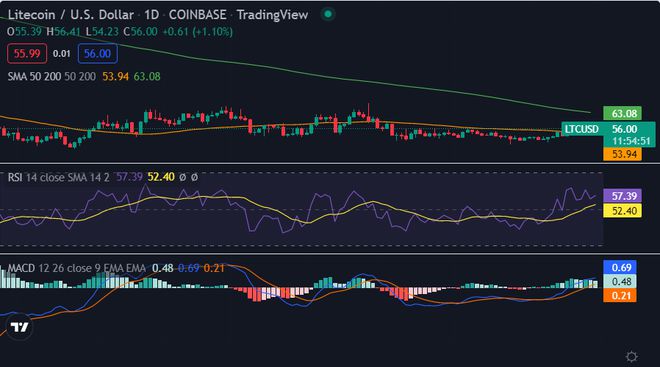The height and width of the screenshot is (367, 660).
Task: Click the orange 53.94 price scale label
Action: (x=622, y=154)
